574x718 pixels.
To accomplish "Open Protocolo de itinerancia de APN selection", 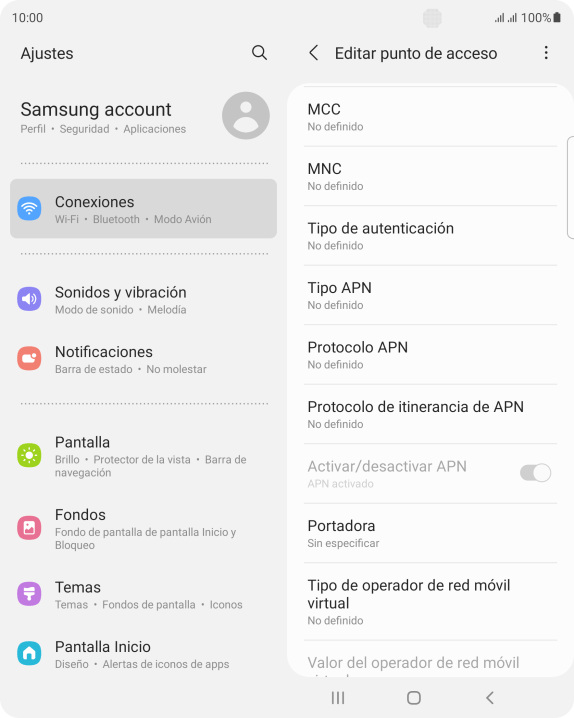I will (x=430, y=414).
